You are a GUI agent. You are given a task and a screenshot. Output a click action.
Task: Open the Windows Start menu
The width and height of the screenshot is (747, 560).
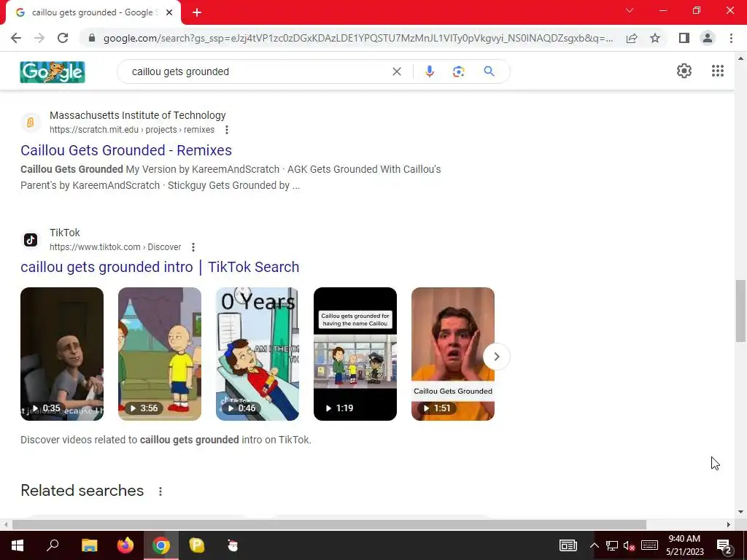(x=18, y=545)
